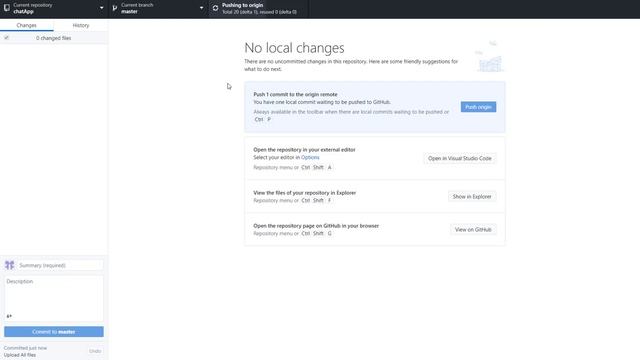Click the 'Upload All files' commit text
640x360 pixels.
click(20, 355)
